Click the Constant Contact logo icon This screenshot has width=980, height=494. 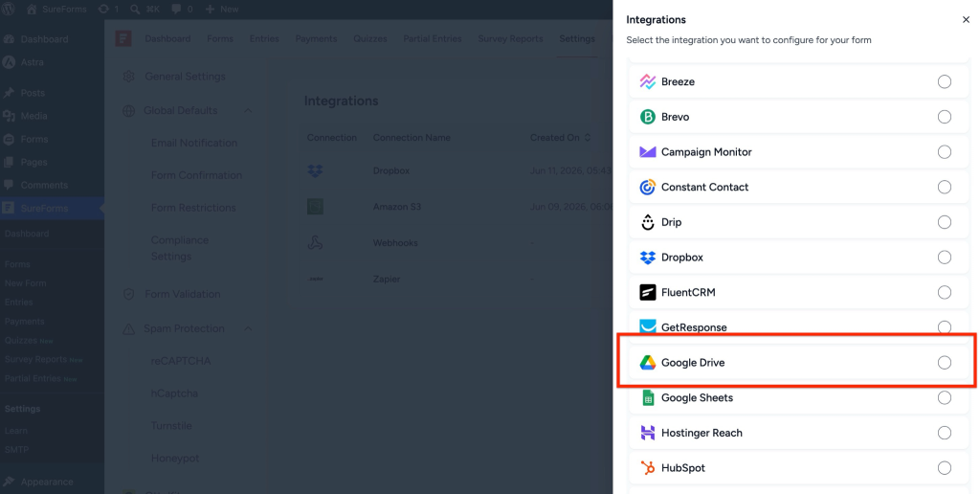pyautogui.click(x=648, y=187)
